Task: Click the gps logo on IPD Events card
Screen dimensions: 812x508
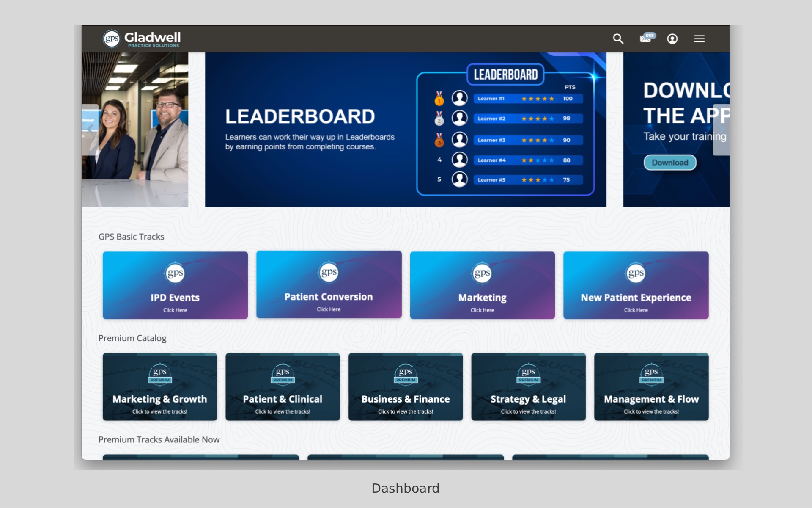Action: [175, 273]
